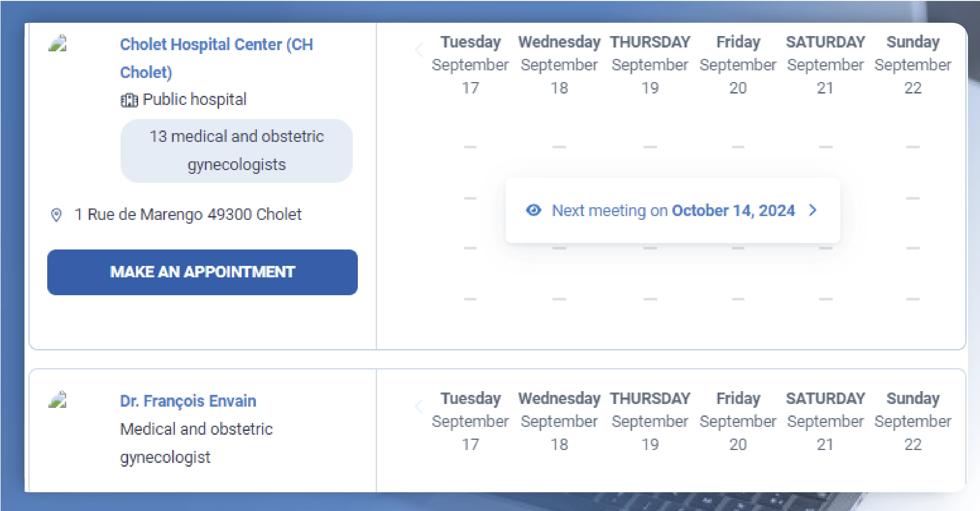Click the Public hospital label
The width and height of the screenshot is (980, 511).
[x=194, y=100]
